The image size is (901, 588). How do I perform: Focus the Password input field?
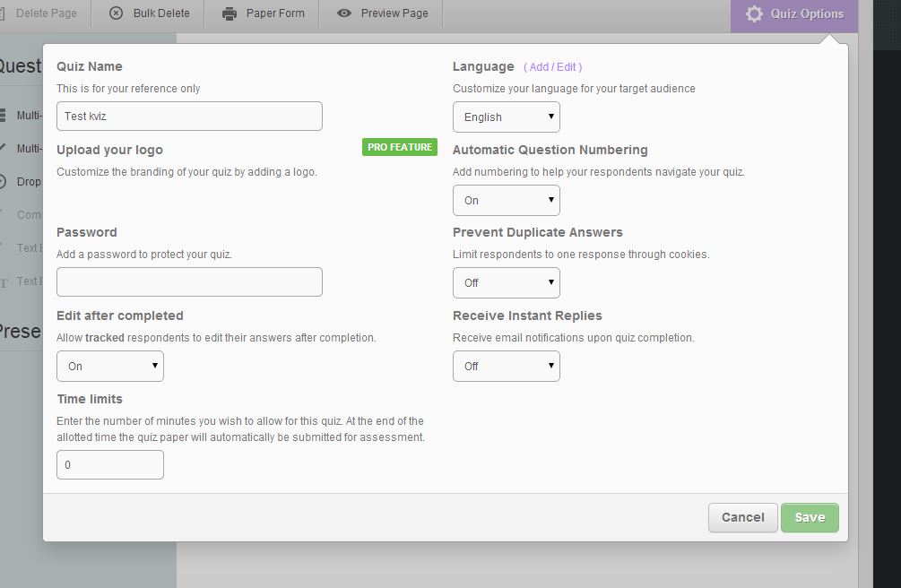(189, 282)
